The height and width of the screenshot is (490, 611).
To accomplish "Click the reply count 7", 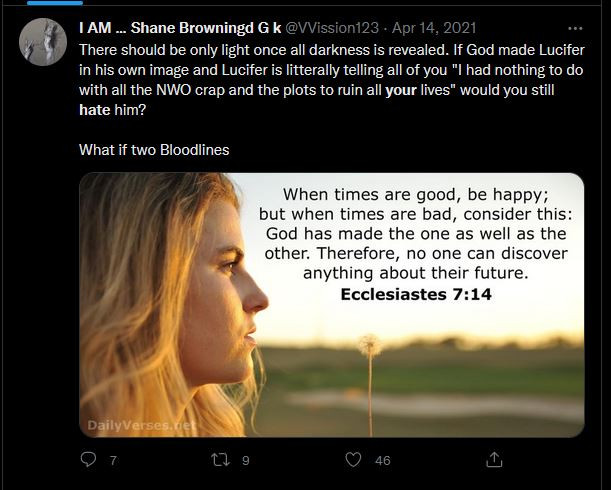I will 113,461.
